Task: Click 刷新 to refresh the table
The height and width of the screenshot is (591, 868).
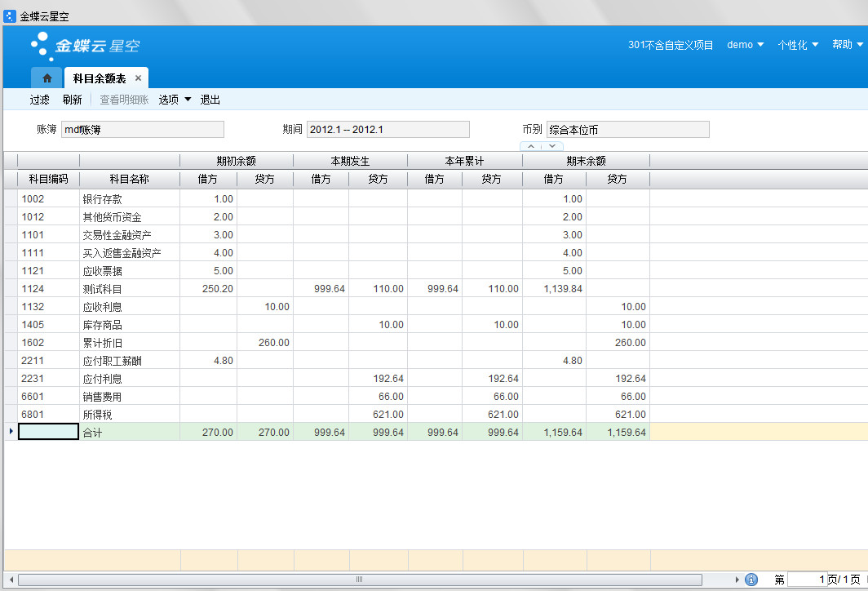Action: [72, 100]
